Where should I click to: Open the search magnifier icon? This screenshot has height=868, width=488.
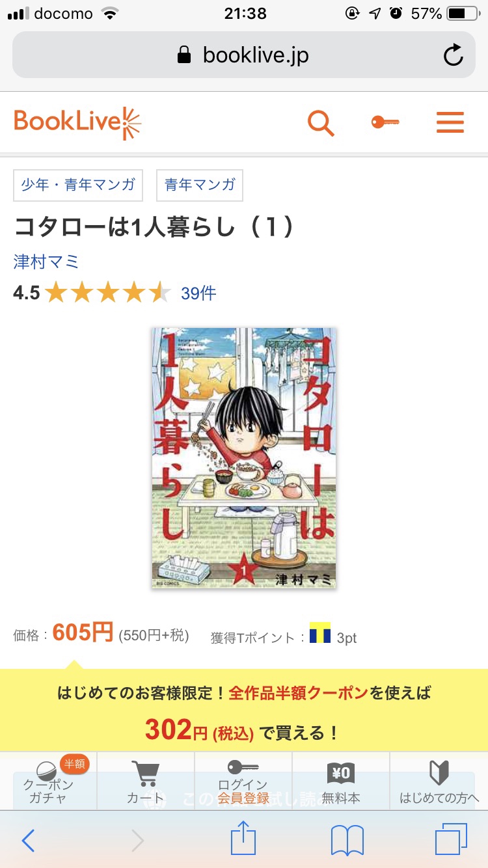tap(320, 123)
